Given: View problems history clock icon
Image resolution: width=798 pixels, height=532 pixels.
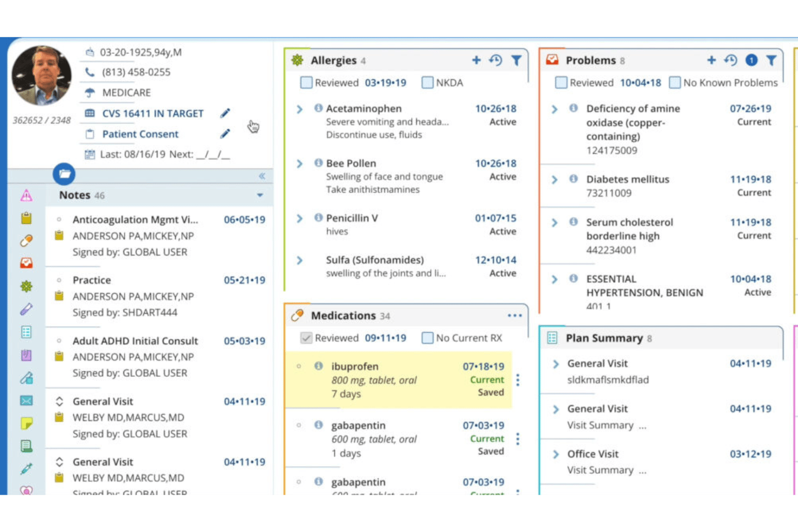Looking at the screenshot, I should [731, 60].
